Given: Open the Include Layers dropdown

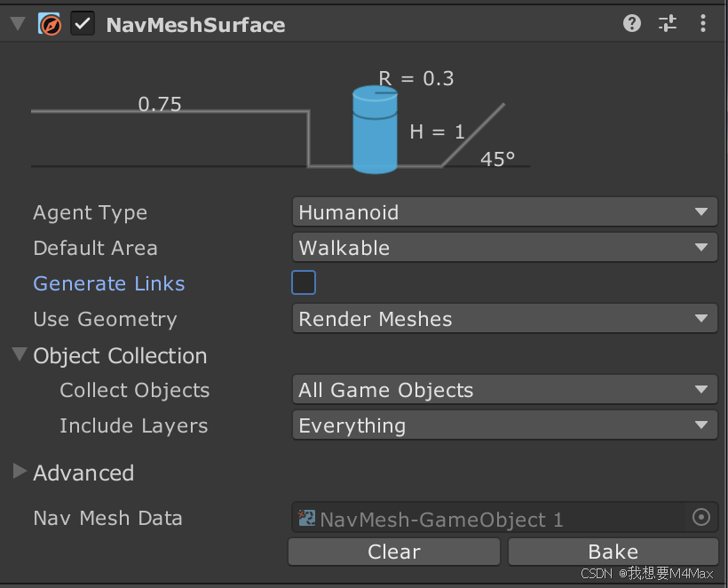Looking at the screenshot, I should pyautogui.click(x=504, y=425).
